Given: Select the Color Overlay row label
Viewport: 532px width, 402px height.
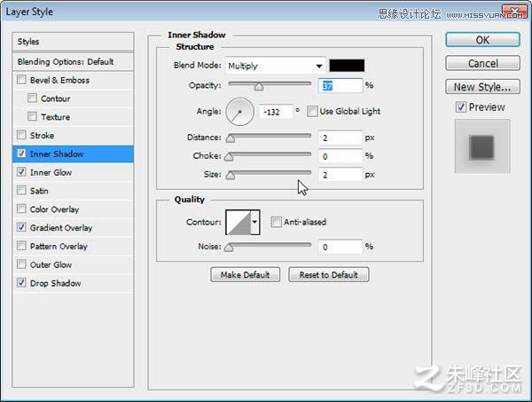Looking at the screenshot, I should click(x=54, y=209).
